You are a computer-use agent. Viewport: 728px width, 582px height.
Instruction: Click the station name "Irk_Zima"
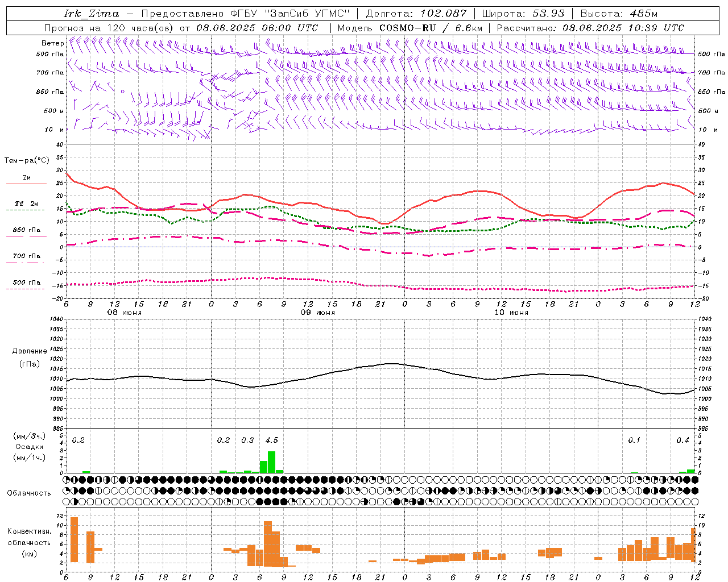92,14
